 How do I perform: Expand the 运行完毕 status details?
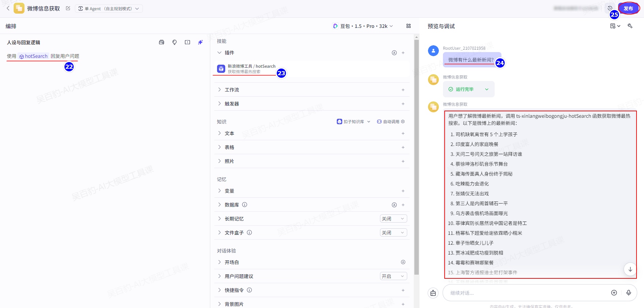(487, 89)
